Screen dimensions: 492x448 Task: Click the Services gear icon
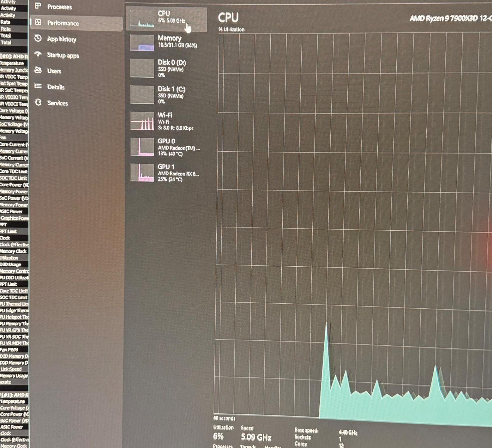[x=38, y=102]
